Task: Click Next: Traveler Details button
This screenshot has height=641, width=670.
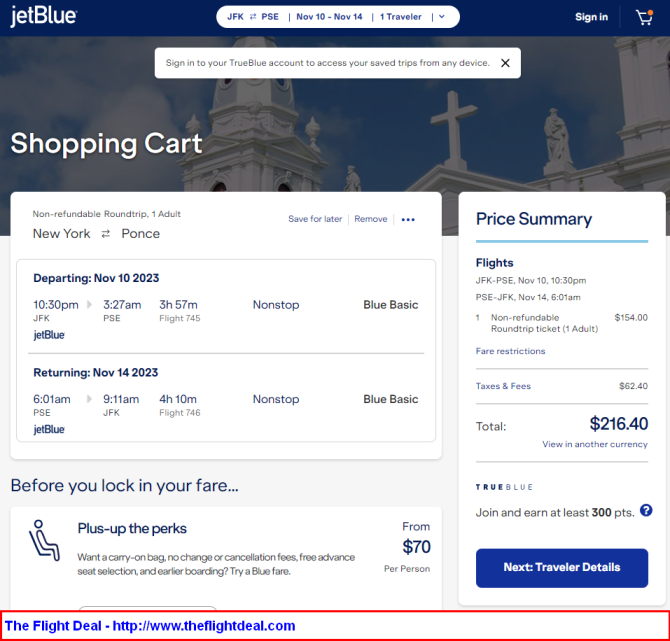Action: pyautogui.click(x=562, y=568)
